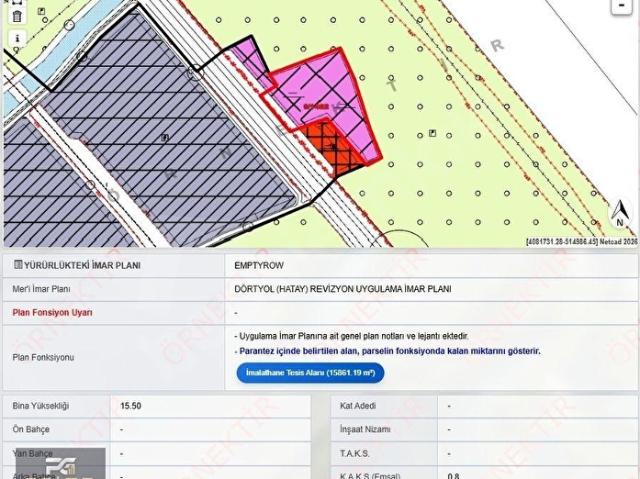This screenshot has width=640, height=479.
Task: Click the Netcad 2026 coordinate readout
Action: [x=582, y=242]
